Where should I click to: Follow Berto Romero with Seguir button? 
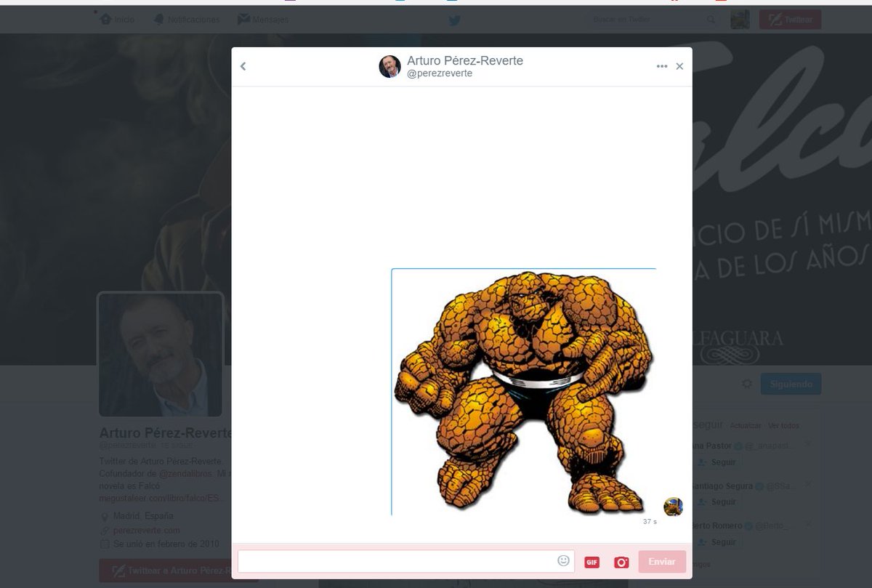pyautogui.click(x=716, y=542)
